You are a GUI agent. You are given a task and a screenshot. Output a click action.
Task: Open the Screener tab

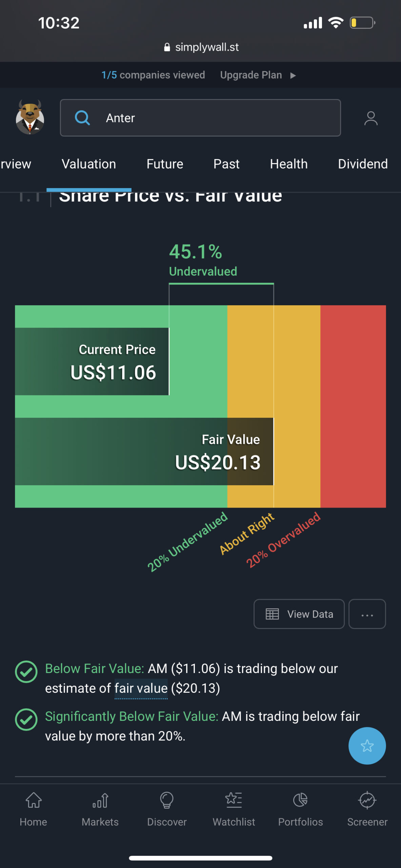pyautogui.click(x=367, y=809)
